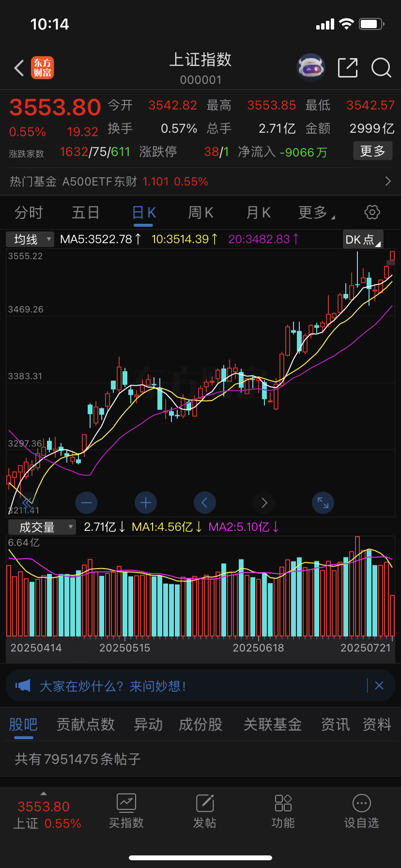This screenshot has height=868, width=401.
Task: Open the 成份股 tab
Action: point(200,725)
